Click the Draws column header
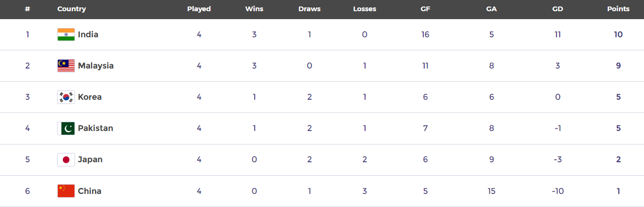 (309, 9)
